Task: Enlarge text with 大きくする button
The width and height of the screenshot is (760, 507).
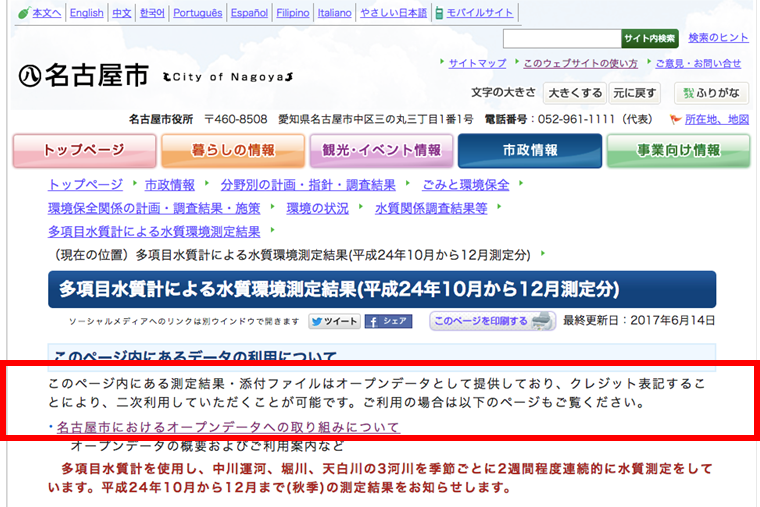Action: 574,93
